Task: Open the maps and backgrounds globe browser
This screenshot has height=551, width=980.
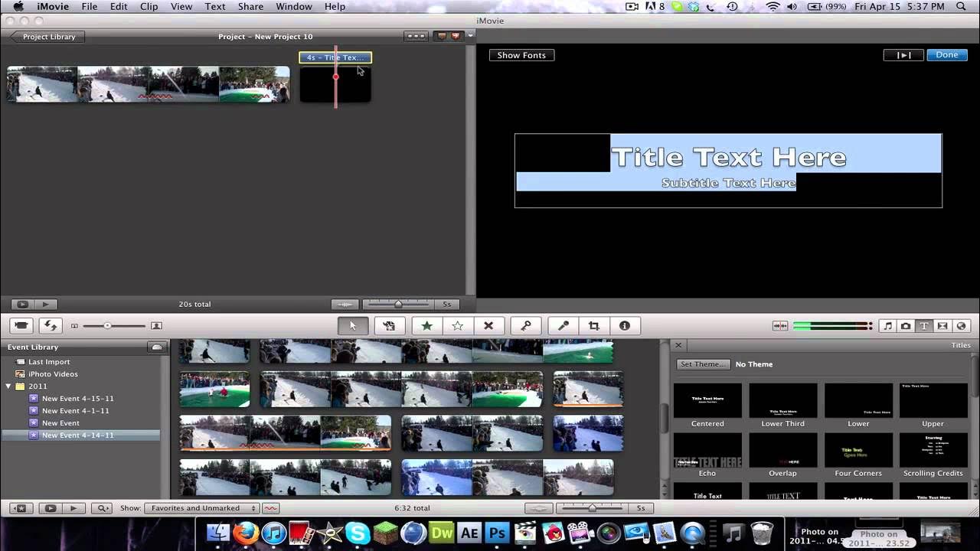Action: click(961, 326)
